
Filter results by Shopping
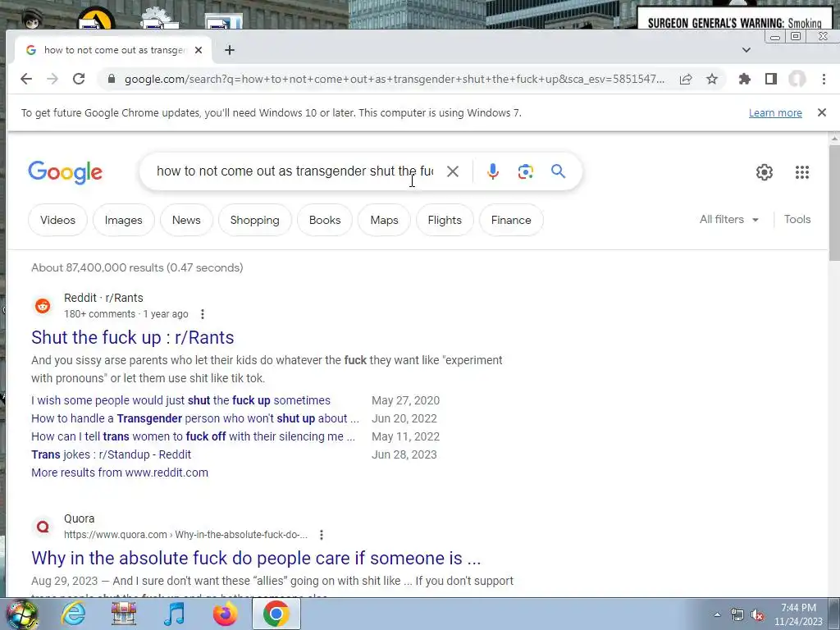[255, 220]
